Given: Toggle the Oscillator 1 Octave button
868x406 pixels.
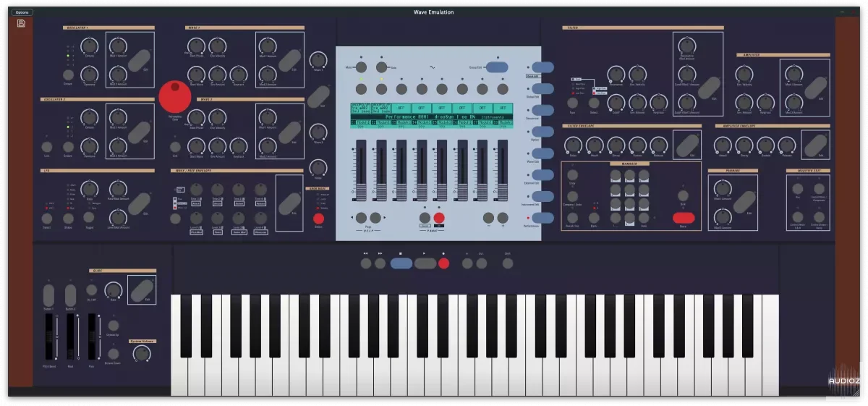Looking at the screenshot, I should pos(68,75).
